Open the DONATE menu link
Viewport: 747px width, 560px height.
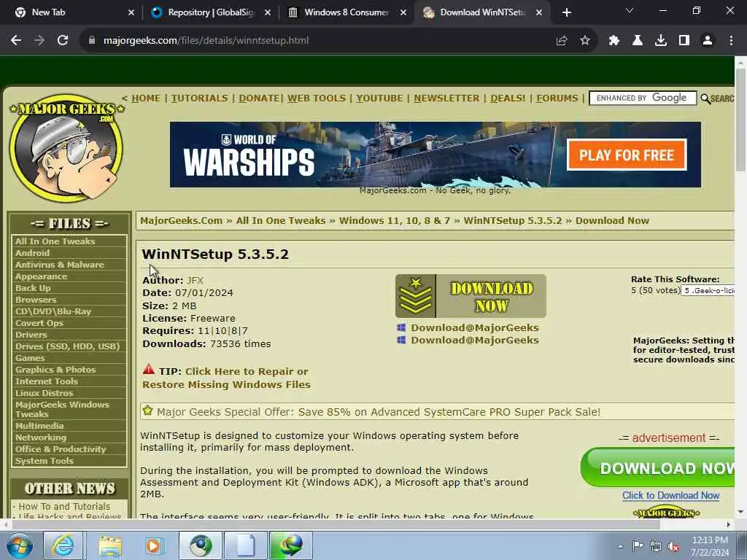[x=259, y=98]
